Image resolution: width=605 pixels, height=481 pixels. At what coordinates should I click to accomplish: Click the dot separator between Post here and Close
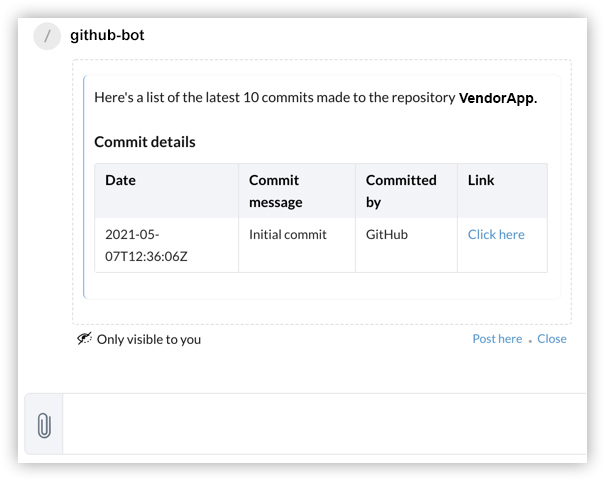(x=530, y=342)
